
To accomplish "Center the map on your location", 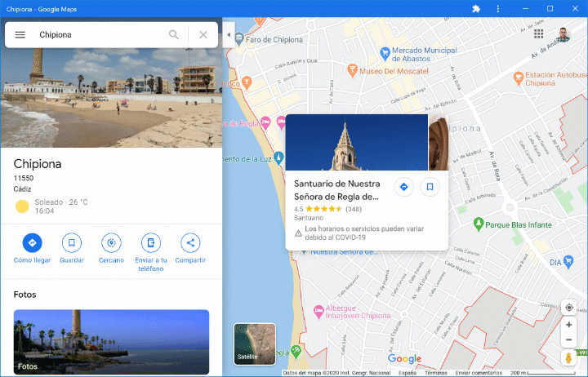I will click(569, 308).
